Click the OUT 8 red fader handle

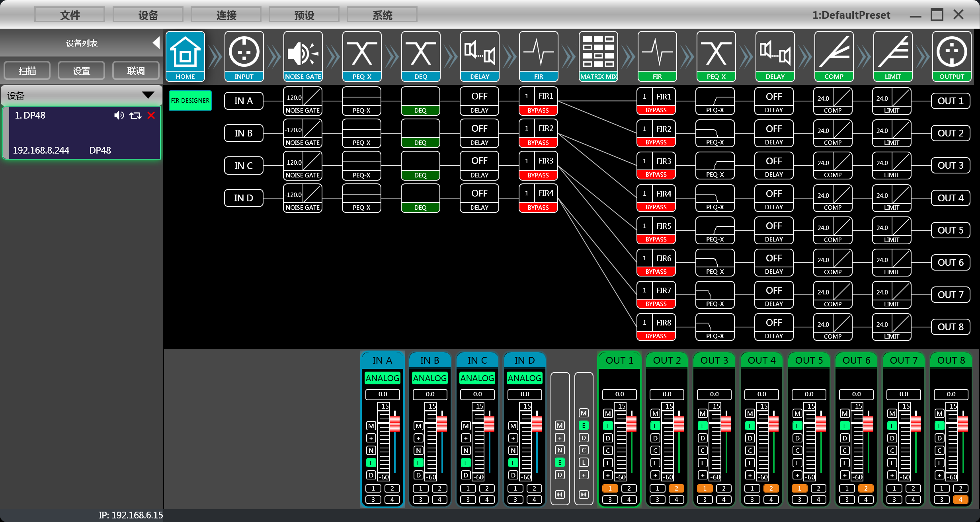(x=963, y=424)
